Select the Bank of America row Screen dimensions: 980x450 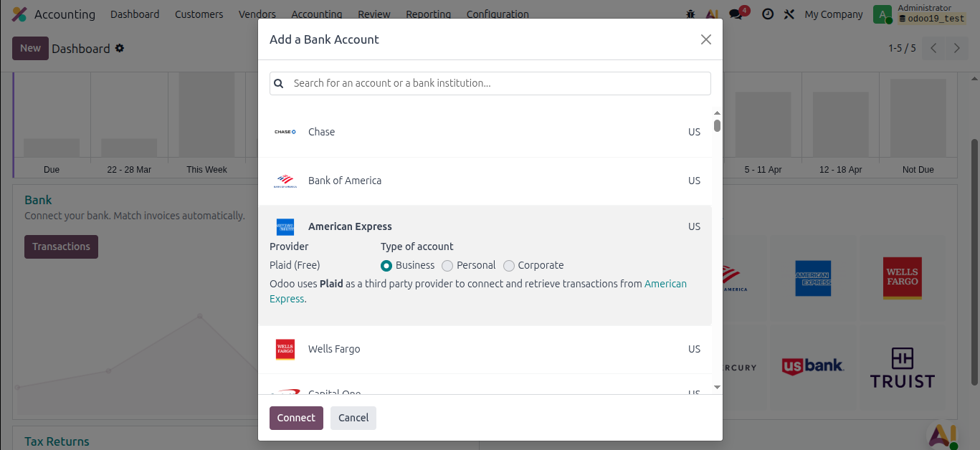point(485,181)
